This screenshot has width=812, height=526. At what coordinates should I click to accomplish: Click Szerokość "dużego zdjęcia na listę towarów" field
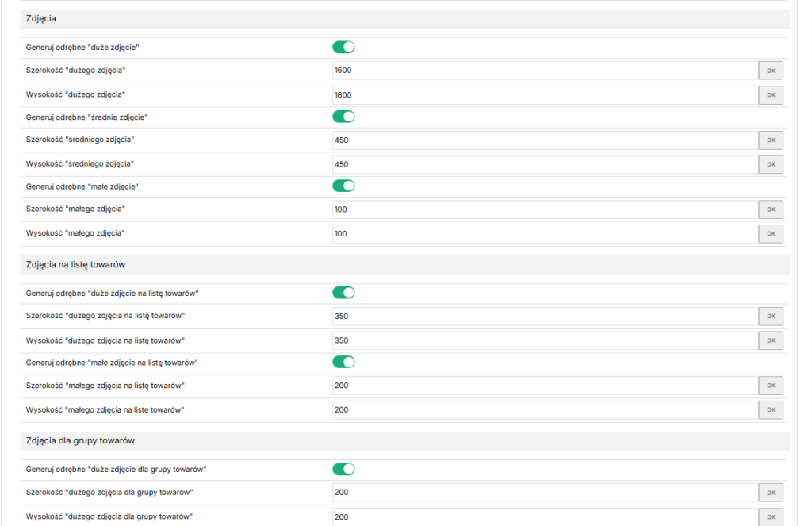[546, 316]
